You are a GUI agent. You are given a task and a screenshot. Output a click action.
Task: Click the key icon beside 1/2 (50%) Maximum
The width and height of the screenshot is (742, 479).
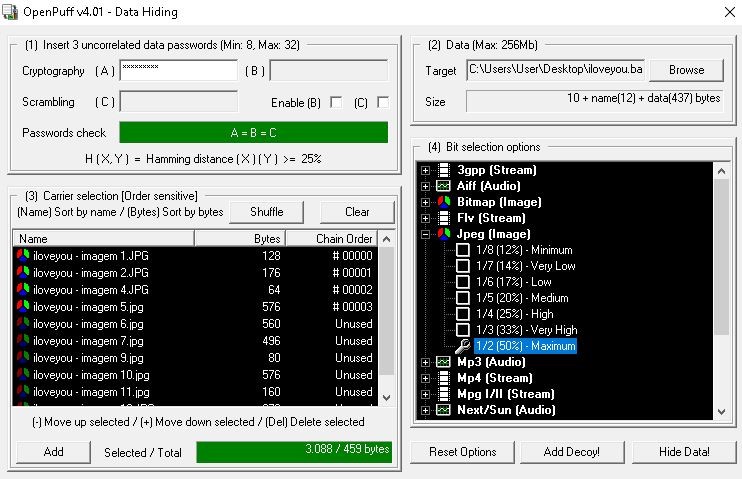click(x=463, y=346)
